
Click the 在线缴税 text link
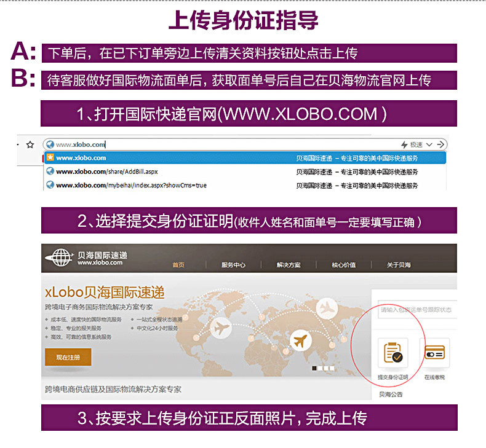point(434,377)
